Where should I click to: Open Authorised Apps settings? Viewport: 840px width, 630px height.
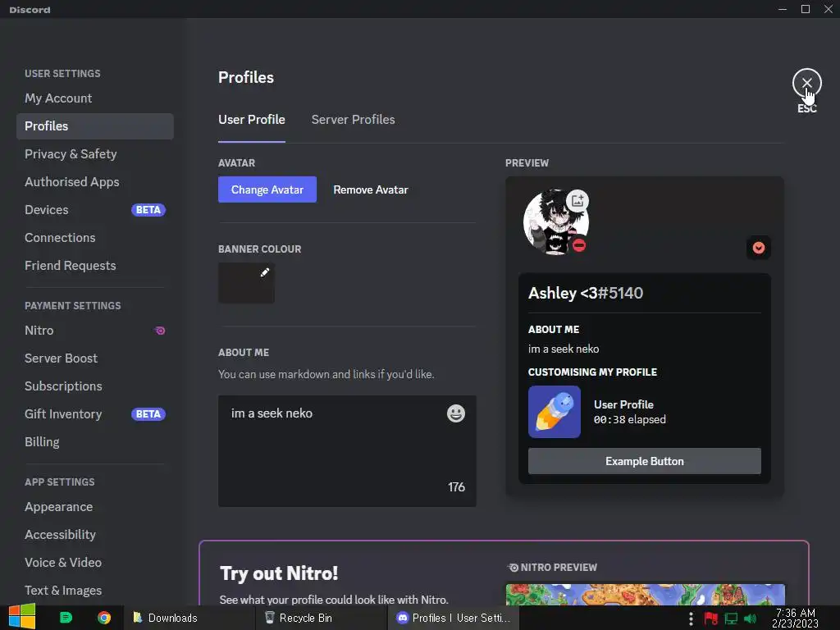coord(95,181)
